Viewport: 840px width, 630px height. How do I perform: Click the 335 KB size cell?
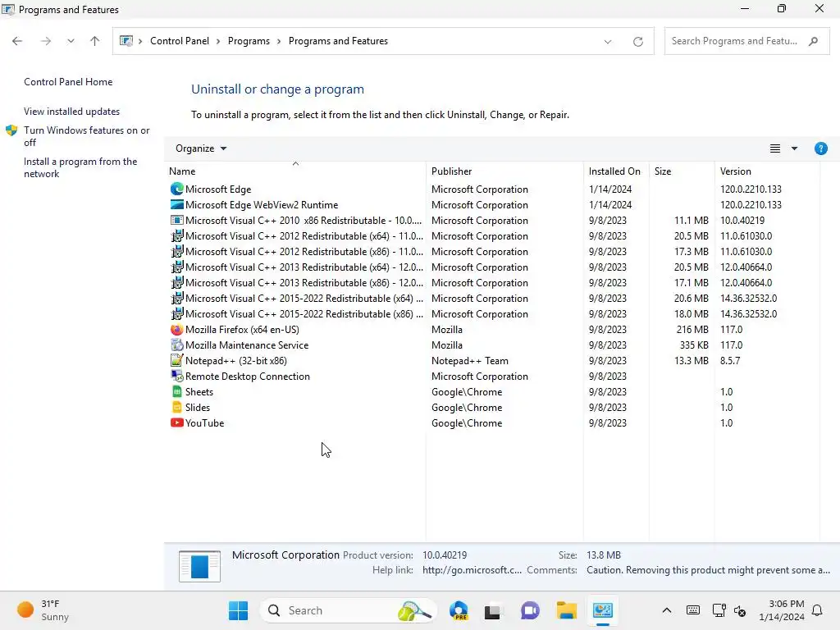click(x=694, y=345)
